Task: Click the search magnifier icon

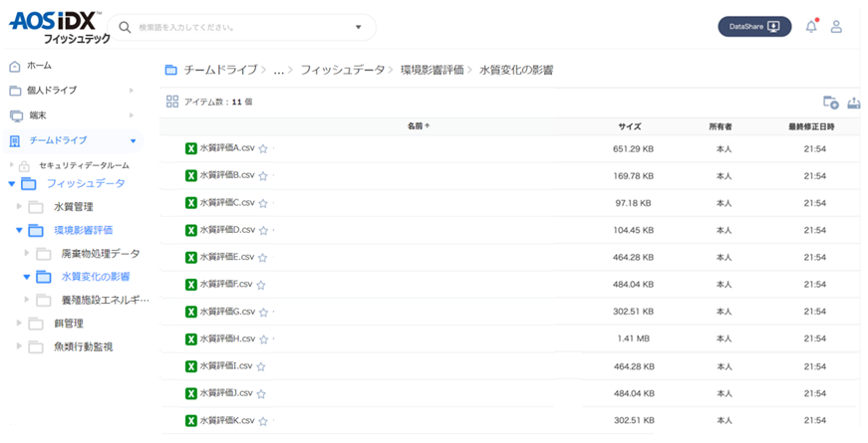Action: [x=126, y=27]
